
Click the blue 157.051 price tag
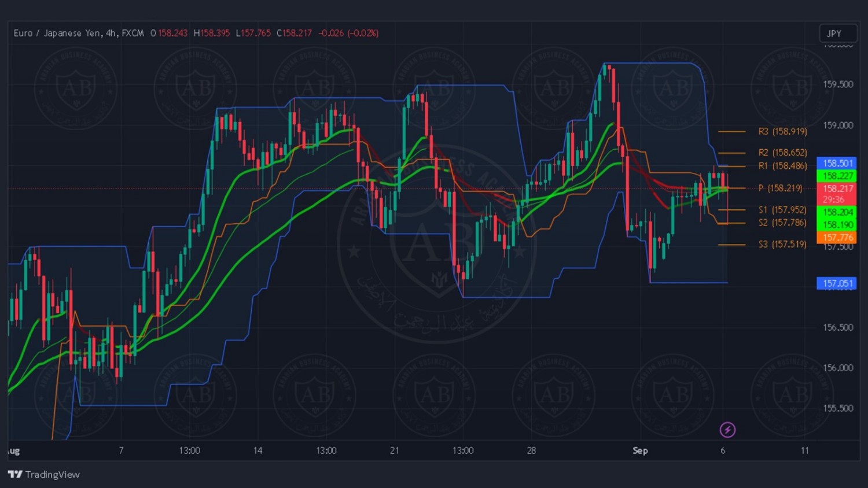coord(837,283)
